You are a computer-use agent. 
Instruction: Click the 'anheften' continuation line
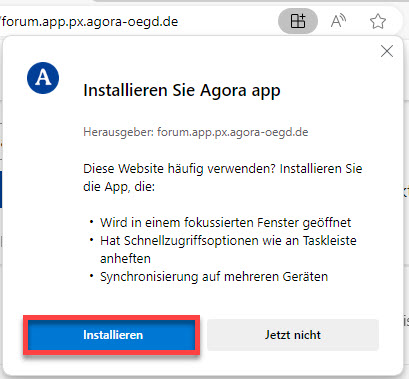(x=125, y=259)
